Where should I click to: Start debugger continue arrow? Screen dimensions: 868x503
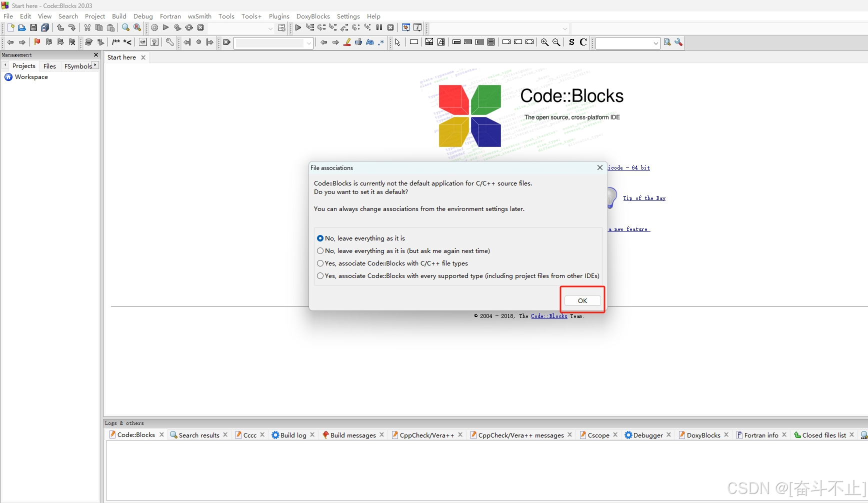[298, 28]
